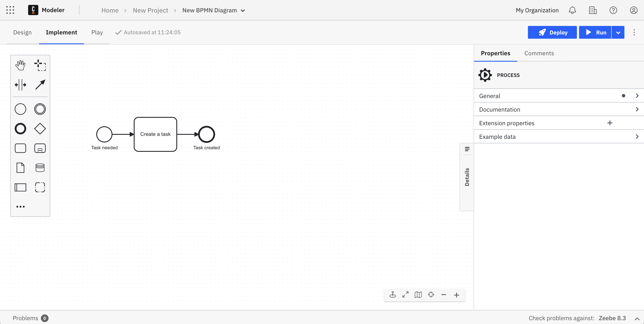Image resolution: width=644 pixels, height=324 pixels.
Task: Click the more tools ellipsis icon
Action: pos(20,207)
